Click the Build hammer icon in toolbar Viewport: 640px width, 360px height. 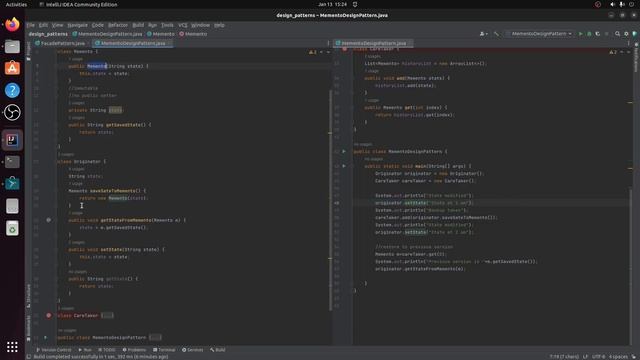[496, 34]
